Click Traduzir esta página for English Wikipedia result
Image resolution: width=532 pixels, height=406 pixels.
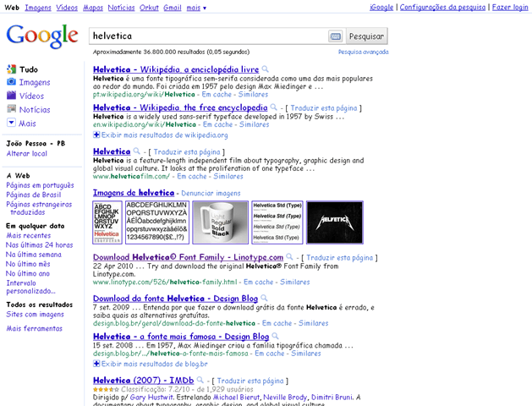pyautogui.click(x=324, y=108)
